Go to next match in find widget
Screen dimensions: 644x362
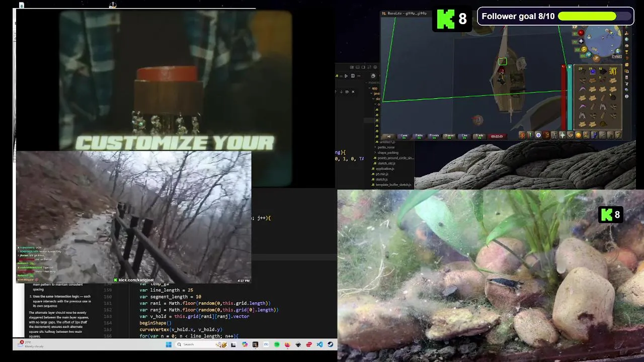[x=341, y=92]
